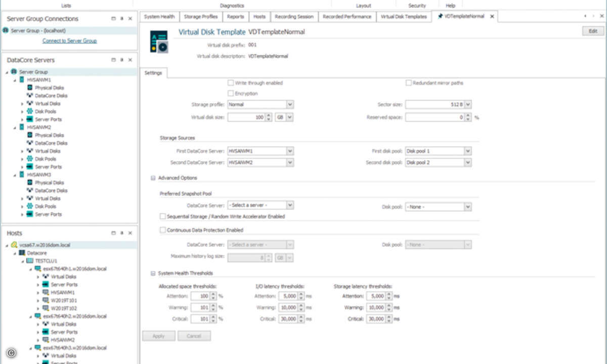Switch to the Recorded Performance tab

(347, 17)
